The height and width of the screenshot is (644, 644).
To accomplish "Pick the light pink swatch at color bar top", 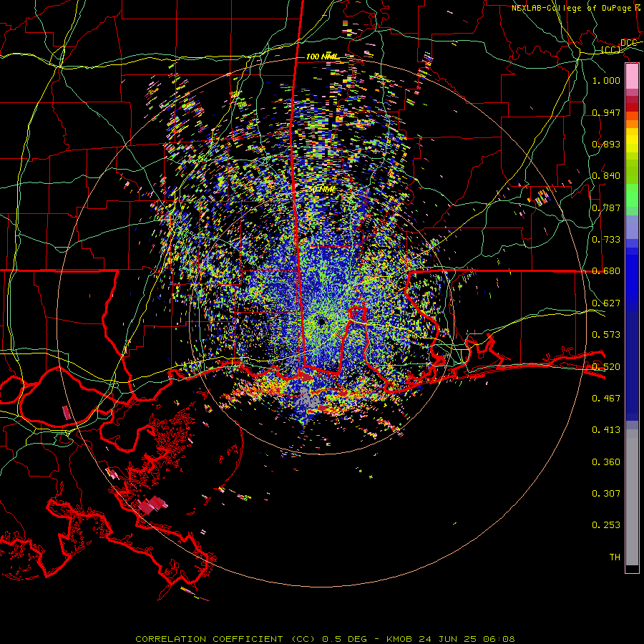I will [632, 77].
